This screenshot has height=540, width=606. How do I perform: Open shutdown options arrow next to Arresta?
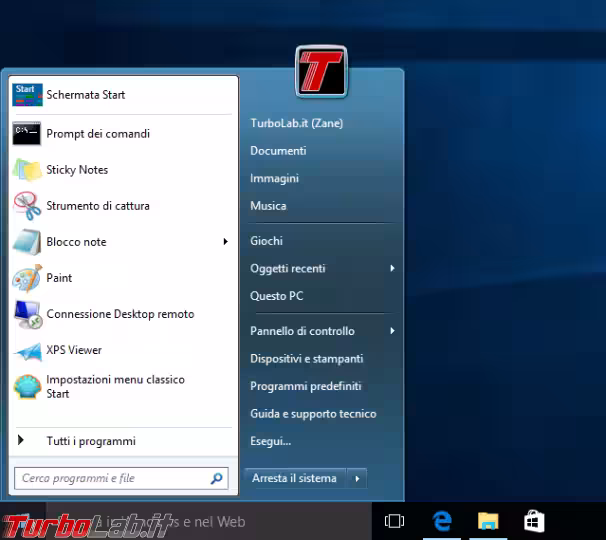click(x=357, y=479)
